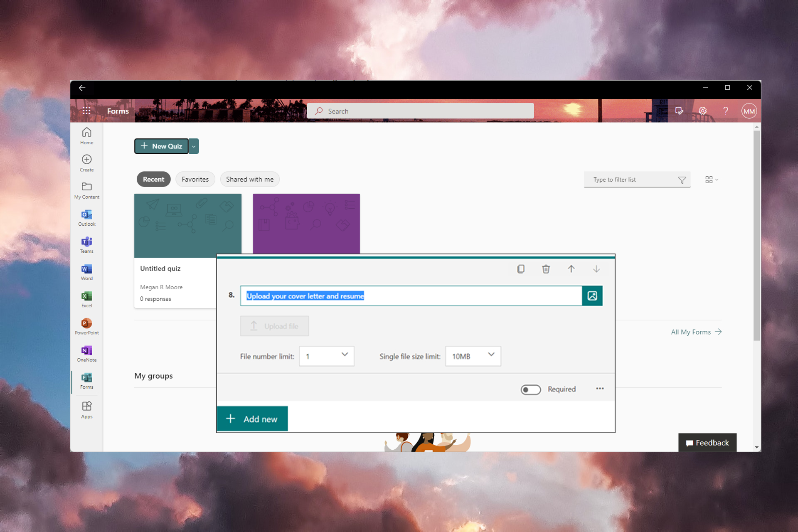Viewport: 798px width, 532px height.
Task: Open Settings gear icon
Action: coord(702,111)
